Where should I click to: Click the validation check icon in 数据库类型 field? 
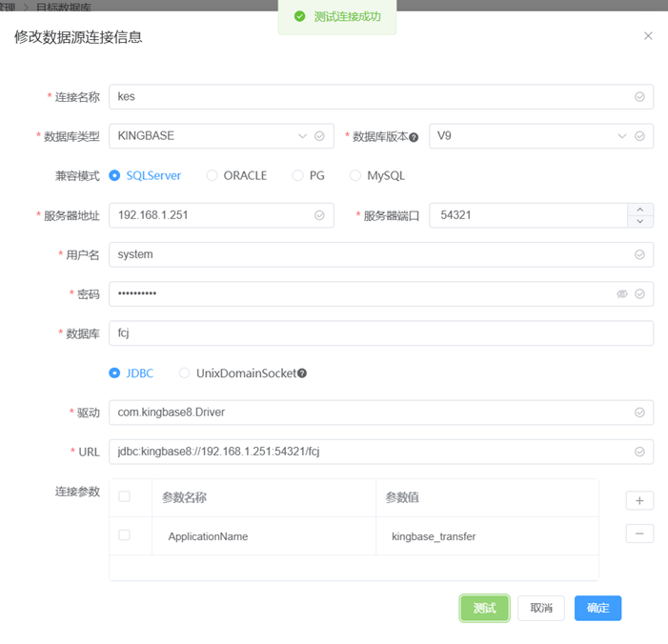pyautogui.click(x=319, y=136)
